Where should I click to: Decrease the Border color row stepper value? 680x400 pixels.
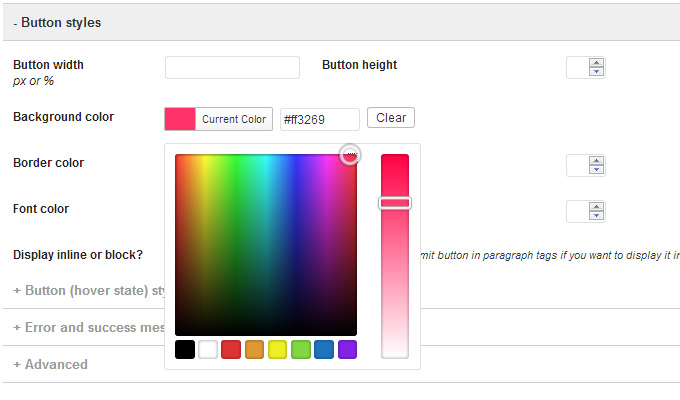click(x=596, y=170)
